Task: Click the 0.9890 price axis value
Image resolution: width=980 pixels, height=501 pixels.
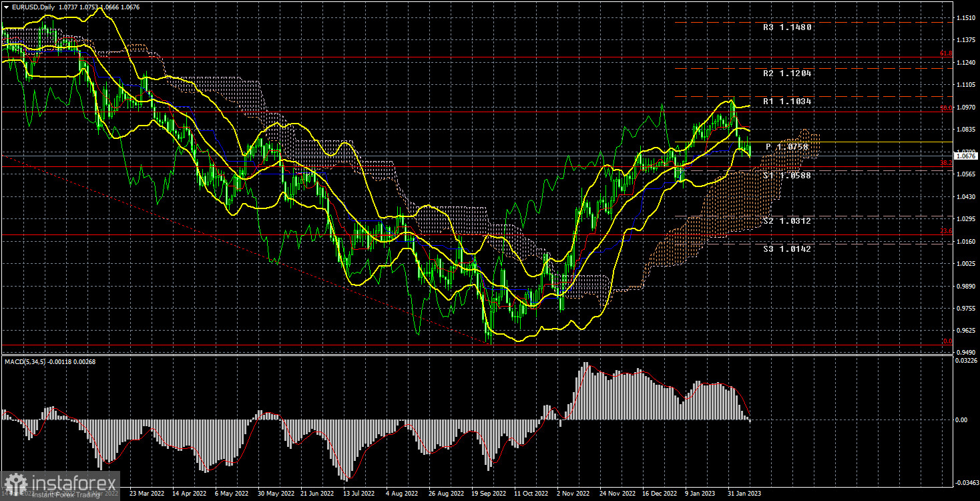Action: [965, 287]
